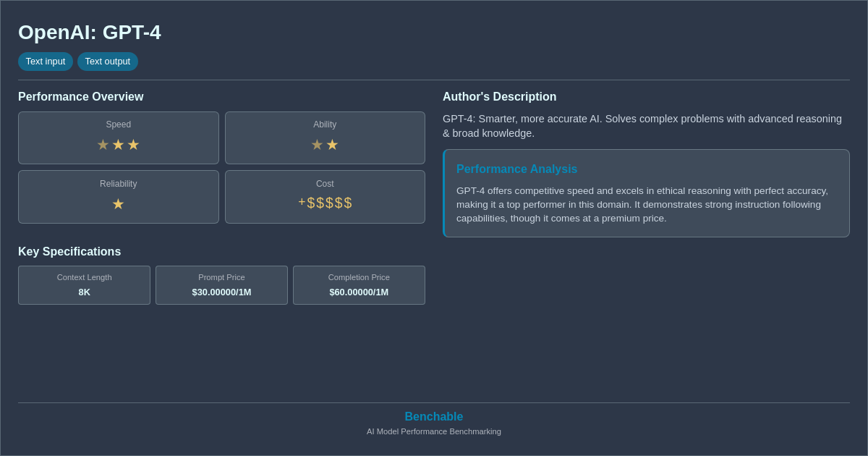Select the Prompt Price $30.00000/1M card
The height and width of the screenshot is (456, 868).
(221, 285)
